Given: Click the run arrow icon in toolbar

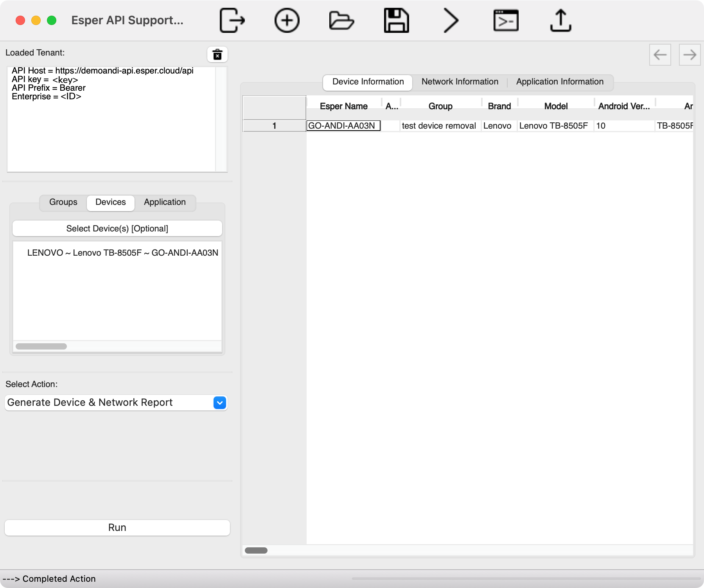Looking at the screenshot, I should [451, 20].
